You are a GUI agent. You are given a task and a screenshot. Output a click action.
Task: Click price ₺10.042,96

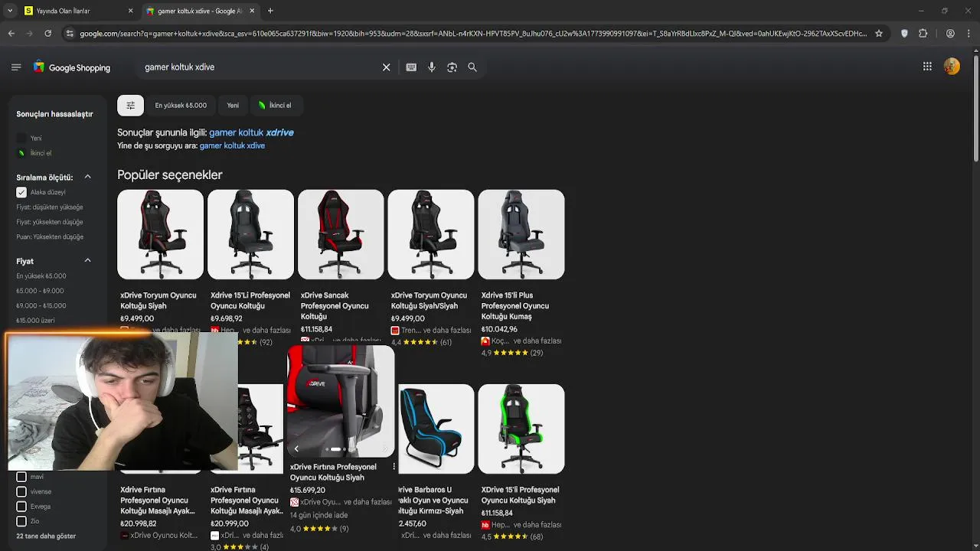pyautogui.click(x=499, y=330)
